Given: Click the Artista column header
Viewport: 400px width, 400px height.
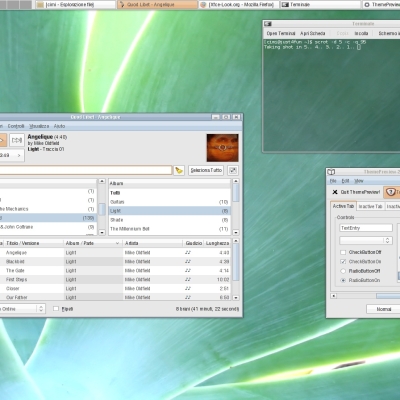Looking at the screenshot, I should click(152, 243).
